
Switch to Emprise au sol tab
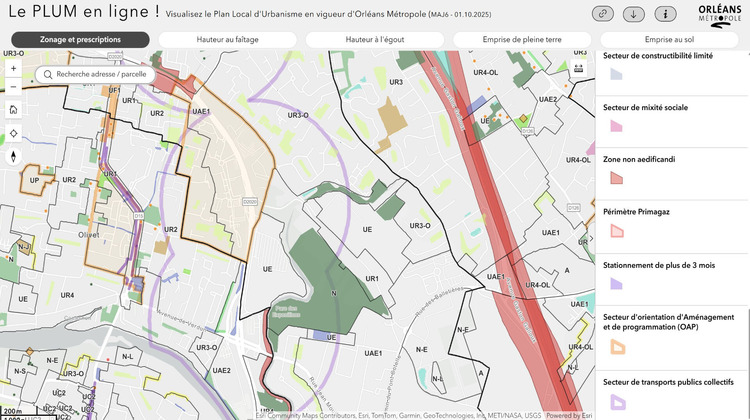click(x=669, y=39)
